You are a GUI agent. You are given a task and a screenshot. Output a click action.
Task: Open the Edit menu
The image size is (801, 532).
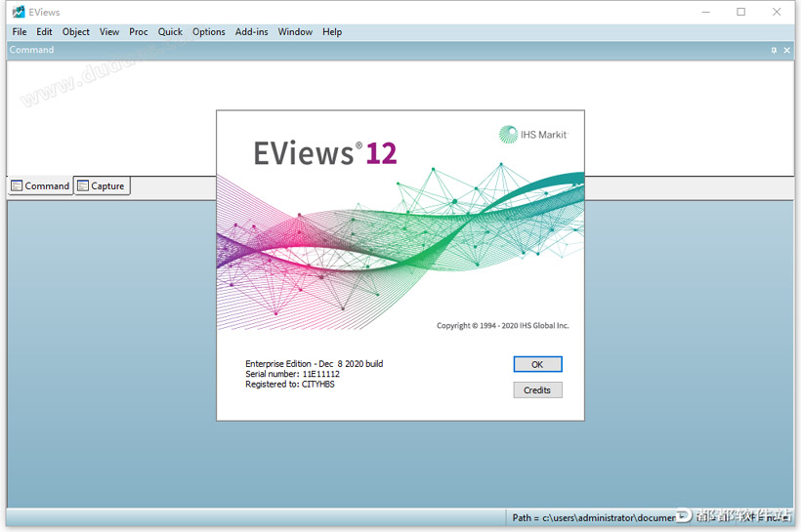point(44,31)
